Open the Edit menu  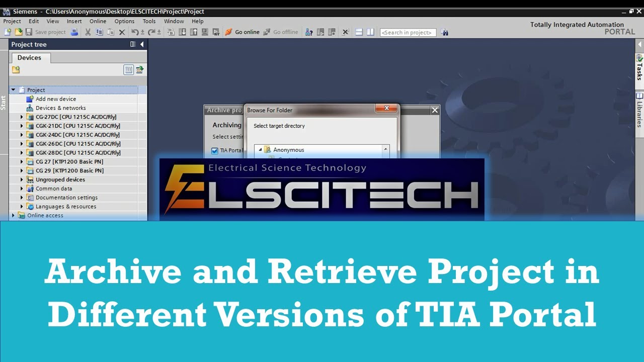(34, 21)
